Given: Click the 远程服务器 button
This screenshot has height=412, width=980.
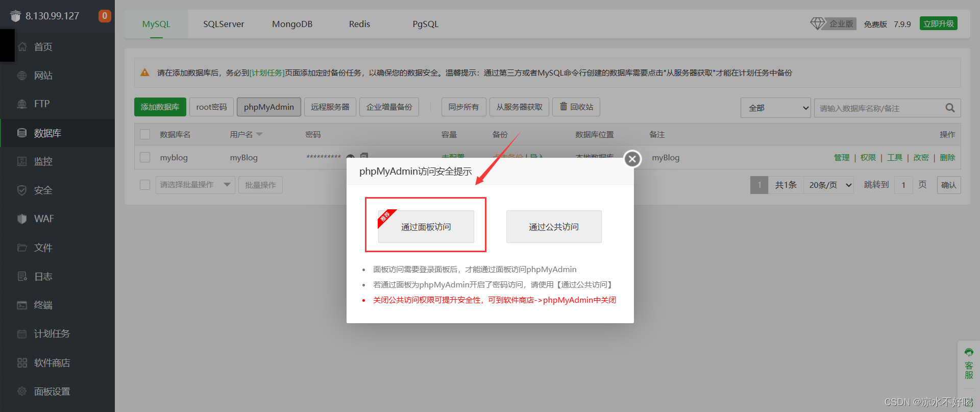Looking at the screenshot, I should (x=330, y=107).
